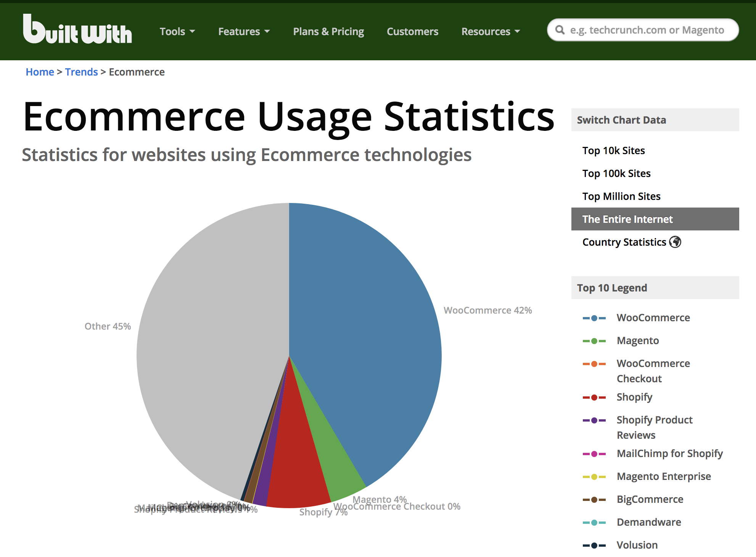Open the BigCommerce legend link
The height and width of the screenshot is (557, 756).
click(650, 499)
